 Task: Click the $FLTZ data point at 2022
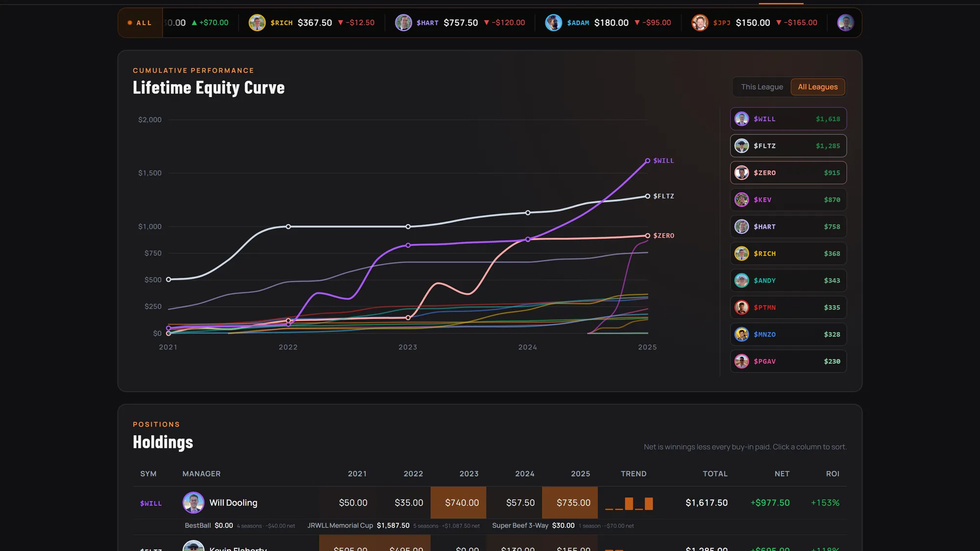click(288, 227)
